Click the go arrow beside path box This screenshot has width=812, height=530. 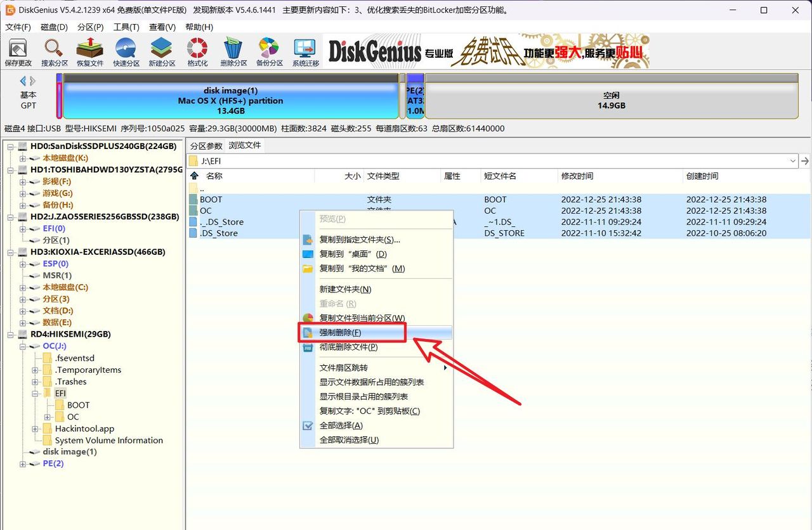click(805, 161)
